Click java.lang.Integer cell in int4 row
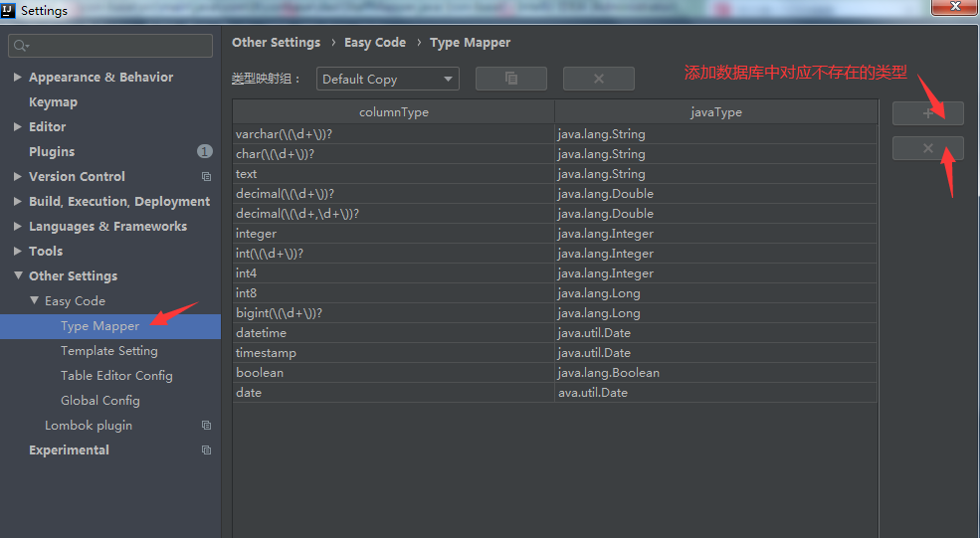 [x=716, y=273]
